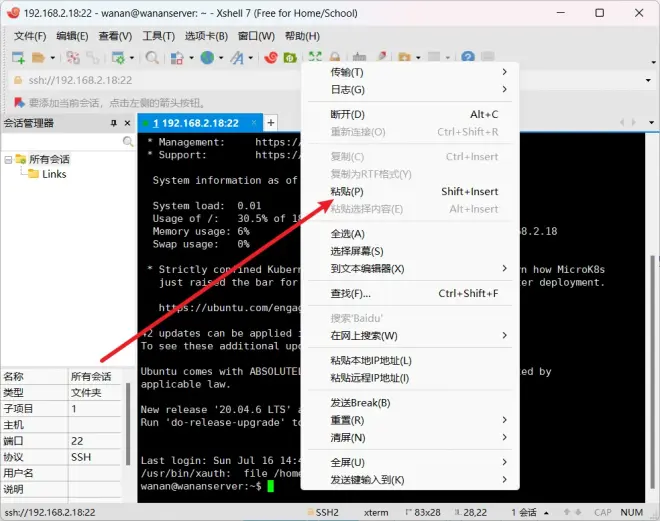Close the session manager panel
The height and width of the screenshot is (521, 660).
pyautogui.click(x=128, y=123)
